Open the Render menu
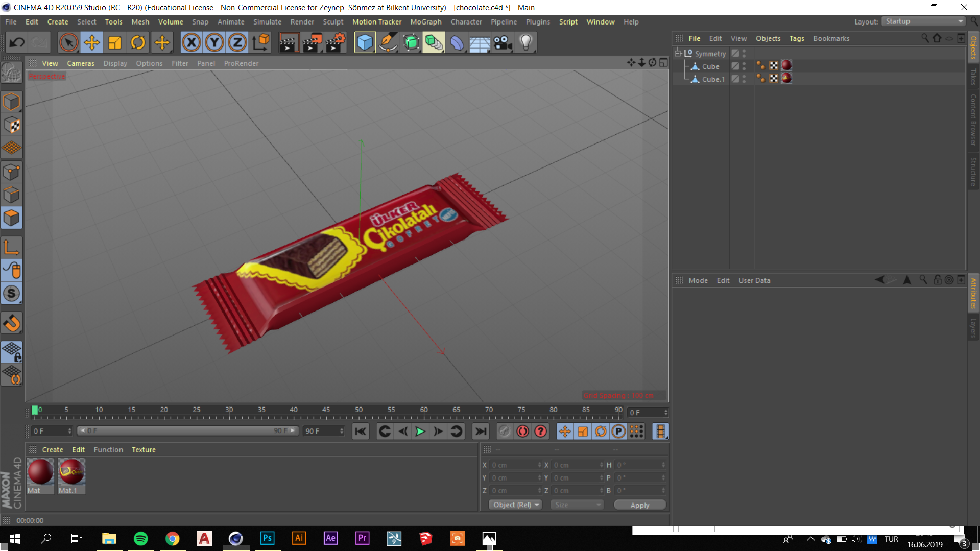Viewport: 980px width, 551px height. (302, 22)
